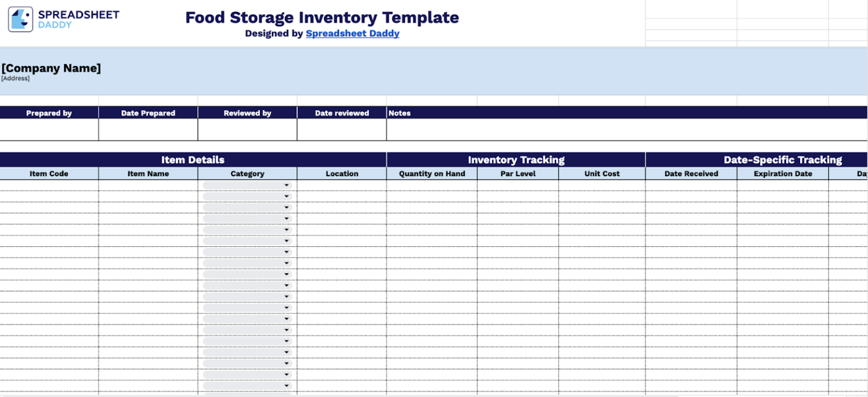The image size is (868, 397).
Task: Click the Date-Specific Tracking section header
Action: (782, 160)
